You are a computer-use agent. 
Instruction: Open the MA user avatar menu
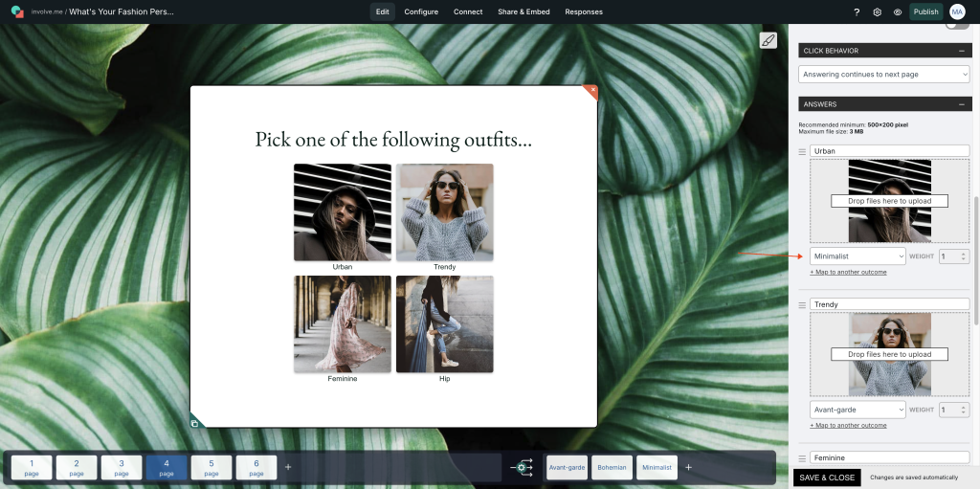[957, 11]
